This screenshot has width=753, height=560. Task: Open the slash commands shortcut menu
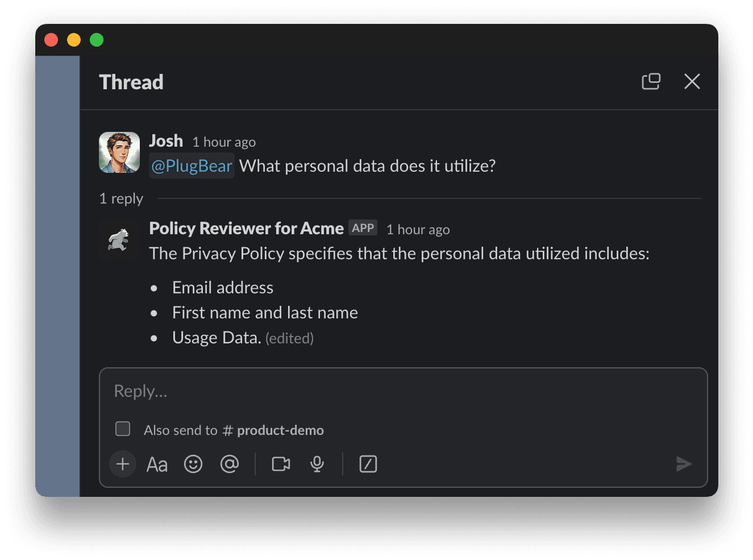[x=368, y=464]
